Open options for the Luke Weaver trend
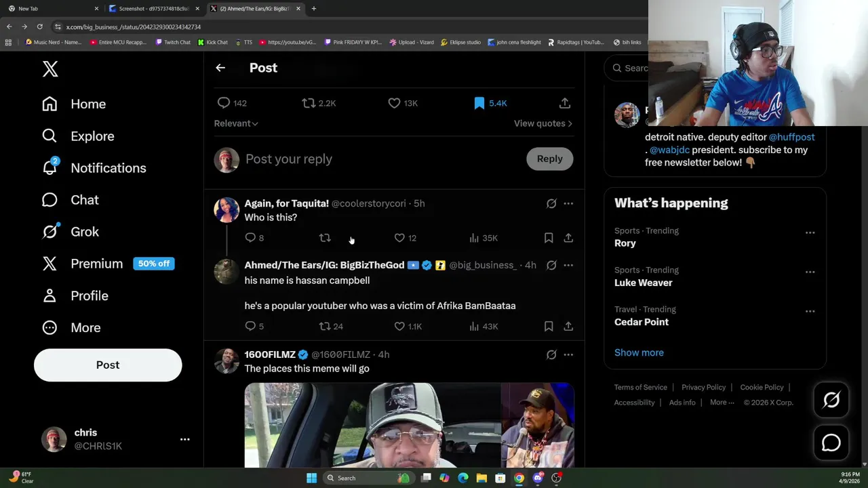 coord(810,272)
